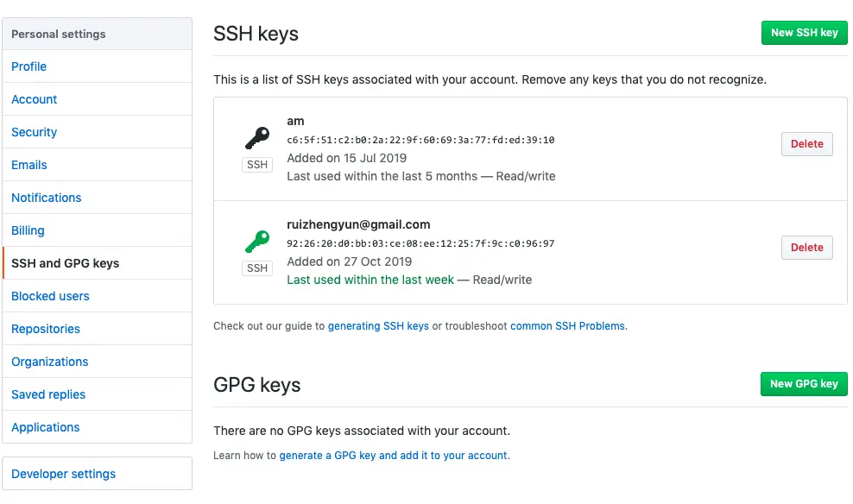Open Developer settings
This screenshot has height=504, width=853.
[64, 474]
